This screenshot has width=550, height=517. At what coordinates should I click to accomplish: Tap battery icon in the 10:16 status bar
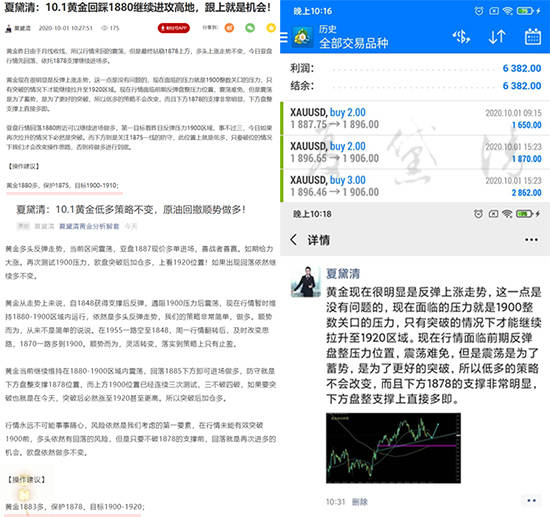(x=525, y=11)
